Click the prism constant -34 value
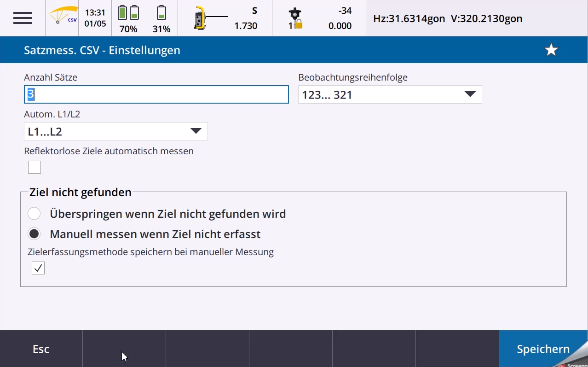This screenshot has height=367, width=588. (x=345, y=11)
